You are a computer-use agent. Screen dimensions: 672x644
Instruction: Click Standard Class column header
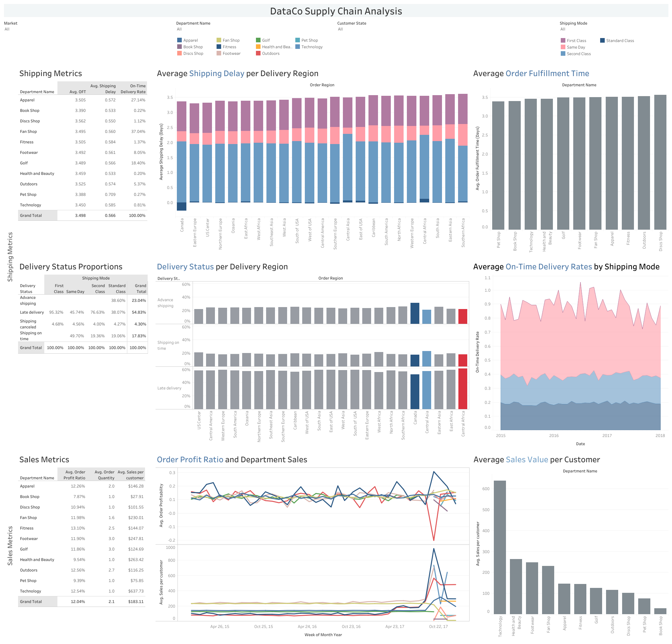[117, 289]
